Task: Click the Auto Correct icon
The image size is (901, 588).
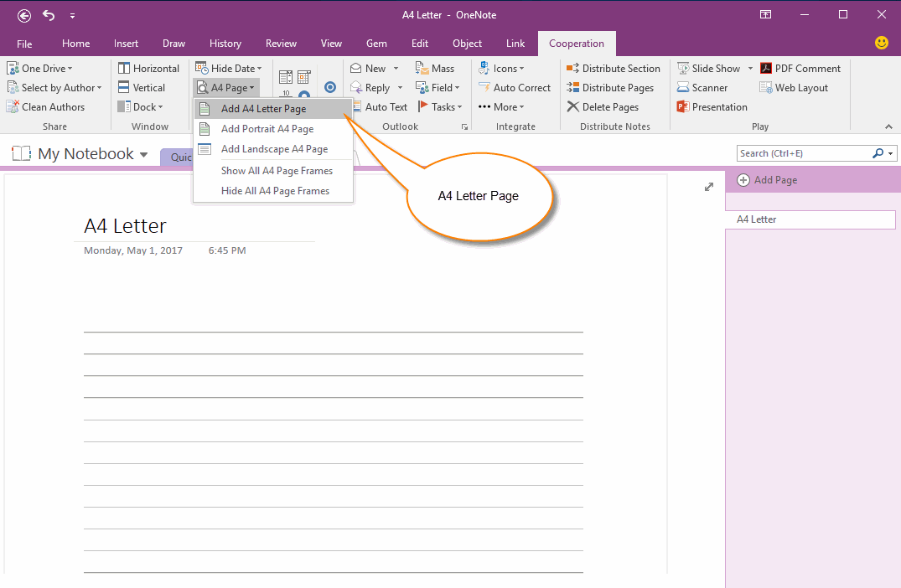Action: coord(484,88)
